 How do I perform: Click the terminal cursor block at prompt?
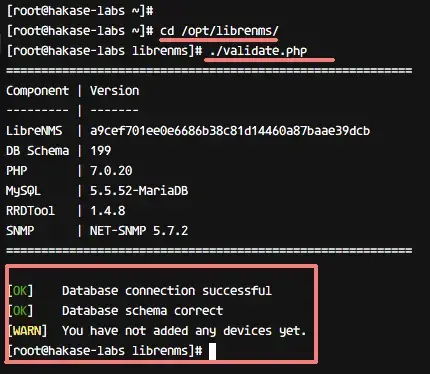click(212, 351)
